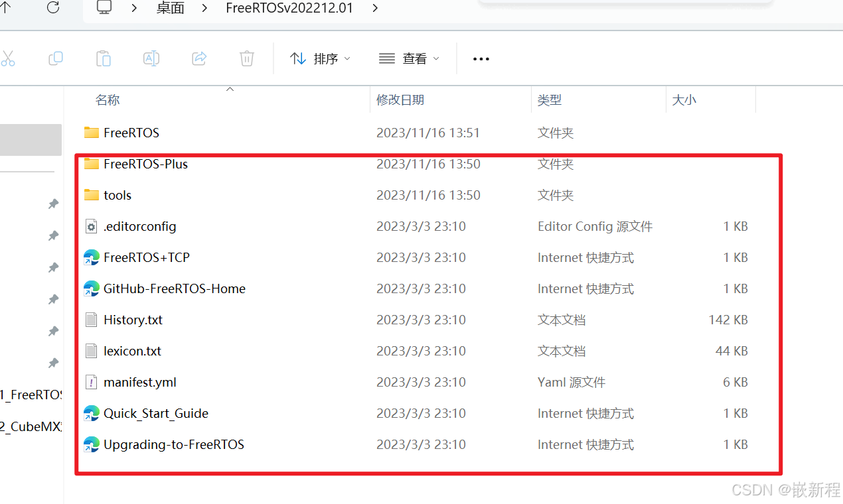
Task: Sort by 名称 column header
Action: click(x=108, y=100)
